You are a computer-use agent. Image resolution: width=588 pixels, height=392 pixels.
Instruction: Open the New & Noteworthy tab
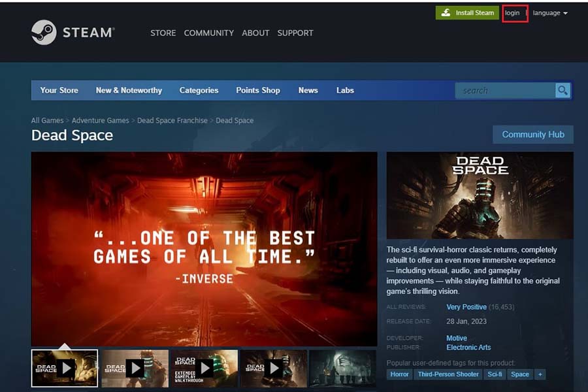tap(129, 90)
